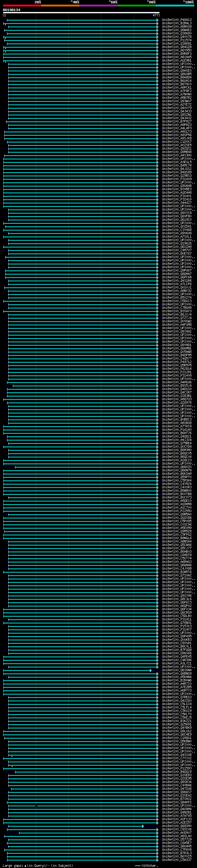Select the UniRef100_A9PHZ3 label
Viewport: 197px width, 868px height.
tap(177, 125)
